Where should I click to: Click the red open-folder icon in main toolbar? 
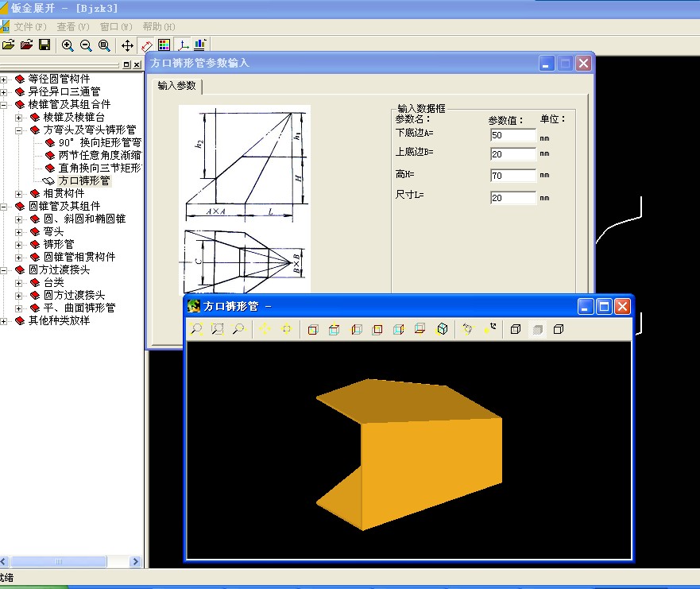point(27,45)
